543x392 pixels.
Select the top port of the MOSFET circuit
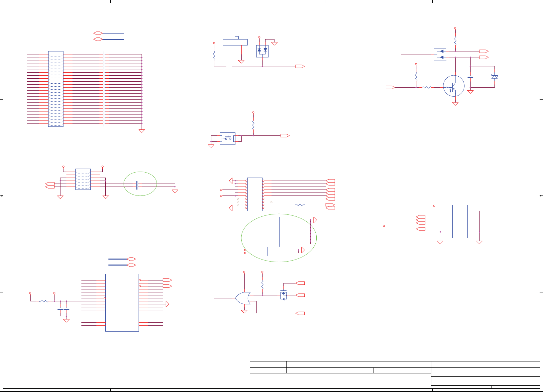[x=300, y=283]
